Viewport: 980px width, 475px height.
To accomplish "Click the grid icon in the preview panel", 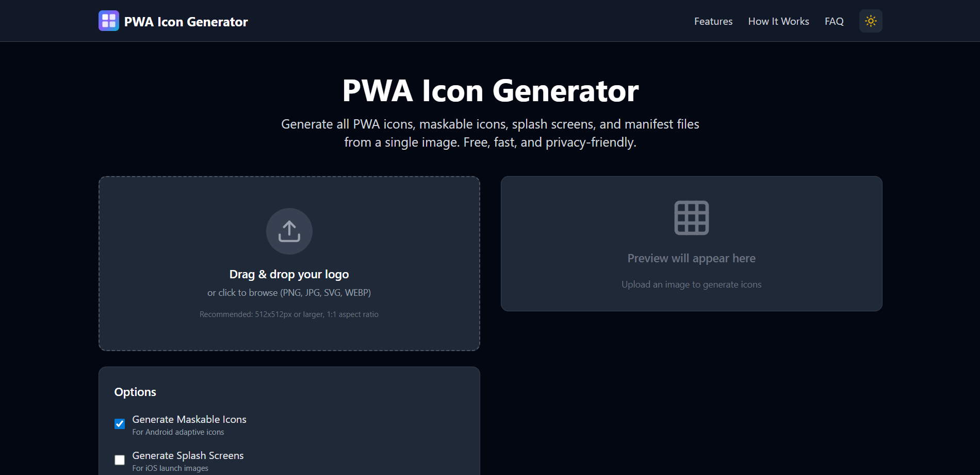I will (x=691, y=218).
